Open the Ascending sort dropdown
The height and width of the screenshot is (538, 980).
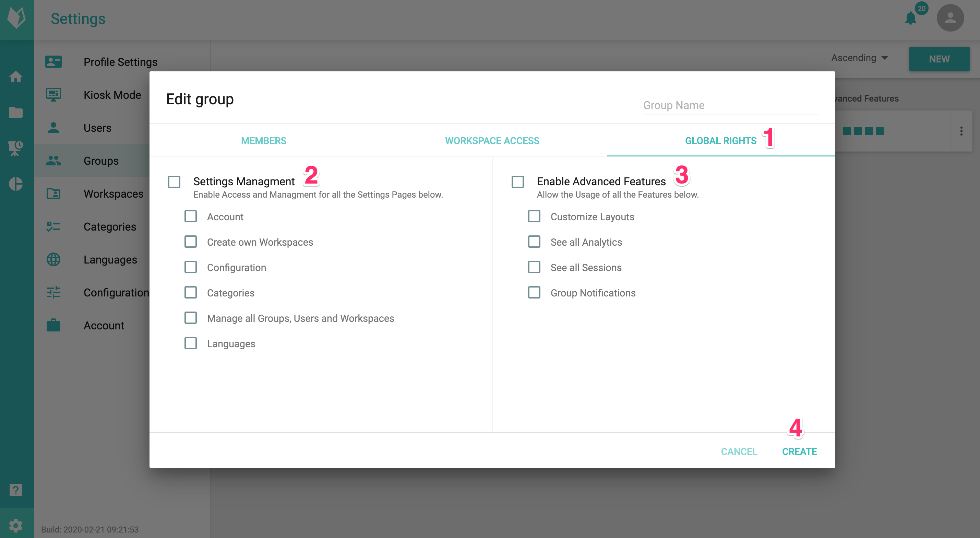(x=859, y=58)
